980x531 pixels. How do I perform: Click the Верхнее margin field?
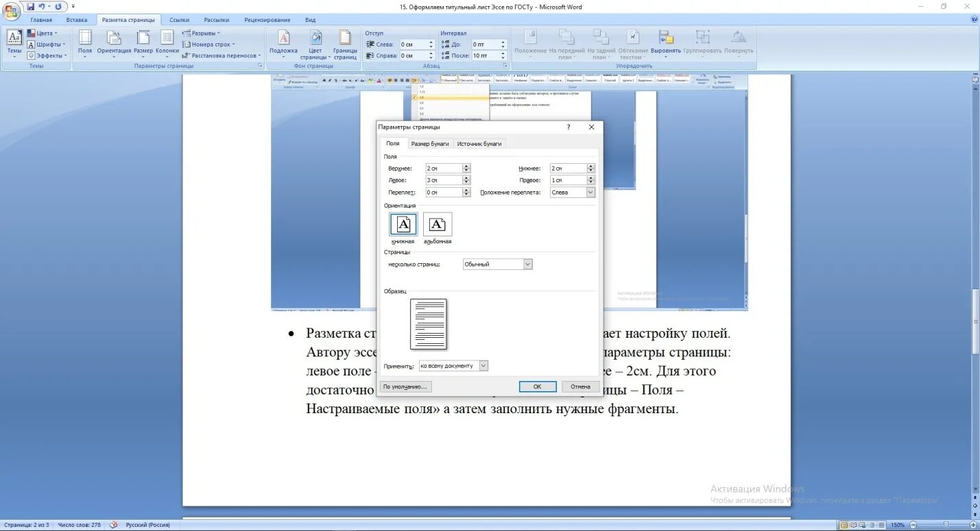(x=444, y=169)
